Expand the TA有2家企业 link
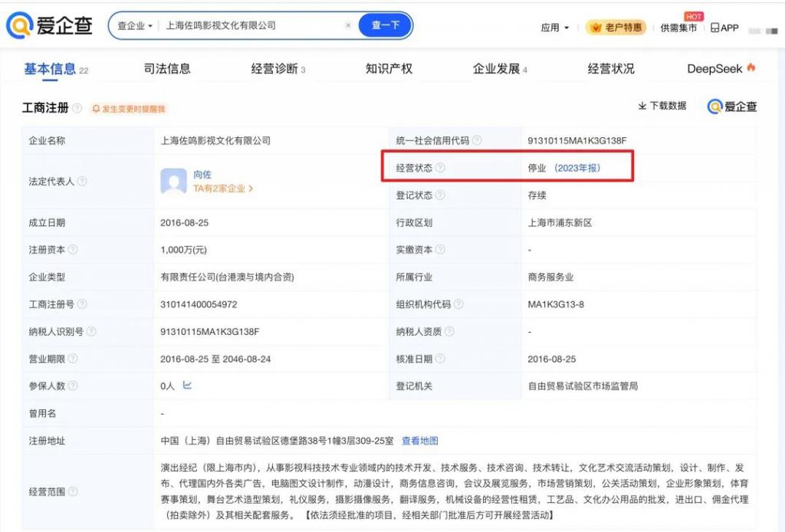Screen dimensions: 785x532 (x=223, y=188)
